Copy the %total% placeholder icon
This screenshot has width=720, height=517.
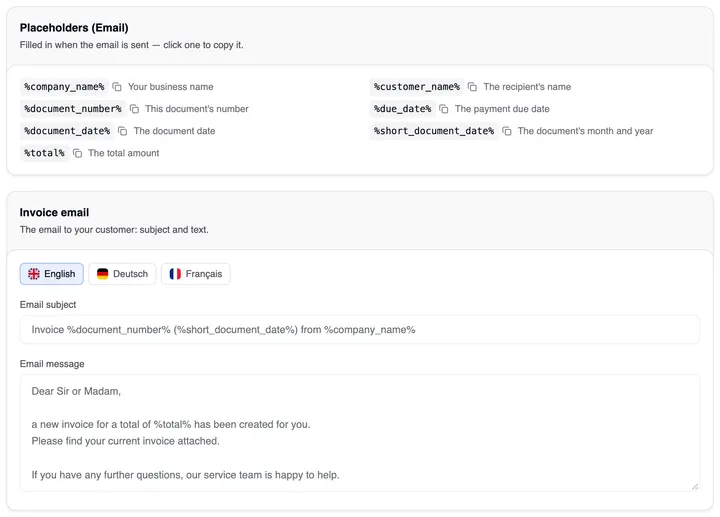pyautogui.click(x=78, y=153)
